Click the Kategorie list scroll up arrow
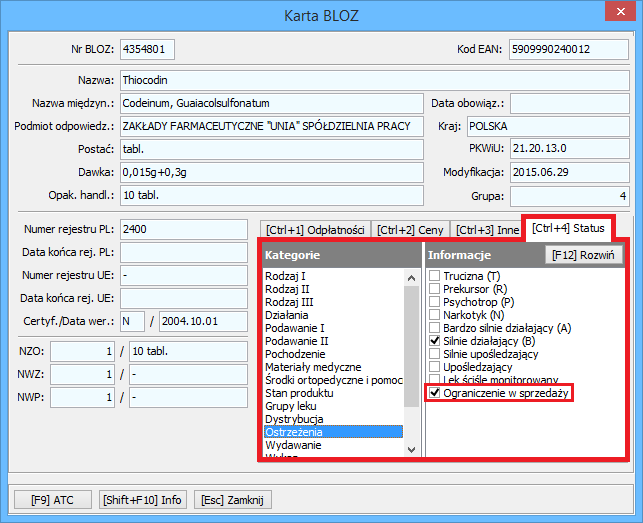This screenshot has width=643, height=523. 411,278
